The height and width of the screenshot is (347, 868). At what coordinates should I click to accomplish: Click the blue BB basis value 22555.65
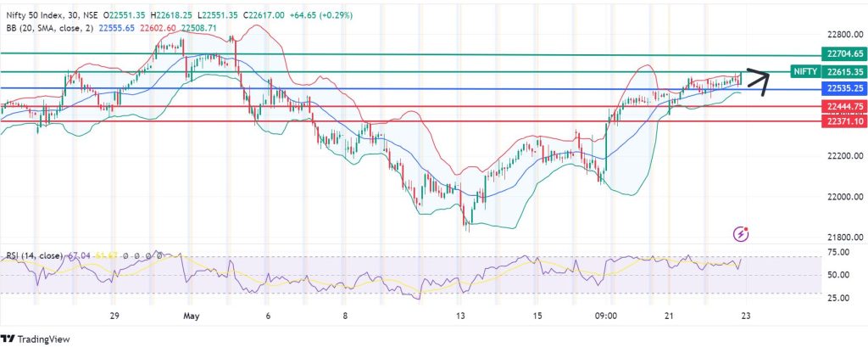point(116,28)
